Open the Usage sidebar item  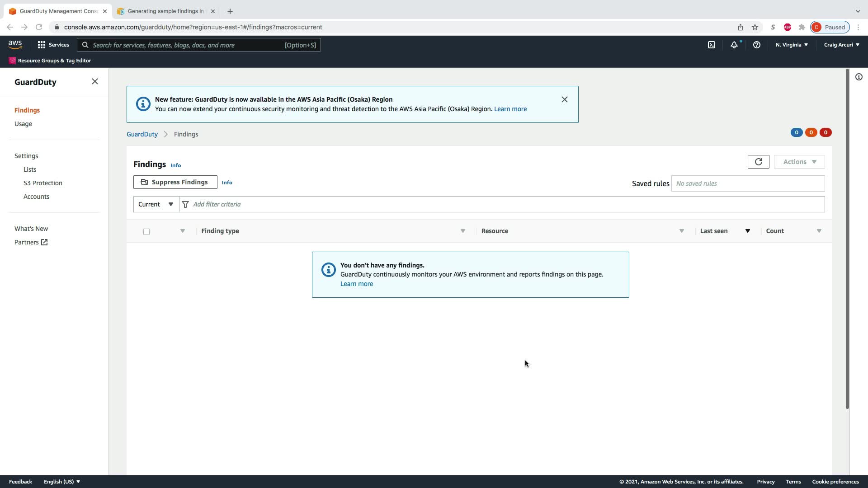[x=23, y=124]
